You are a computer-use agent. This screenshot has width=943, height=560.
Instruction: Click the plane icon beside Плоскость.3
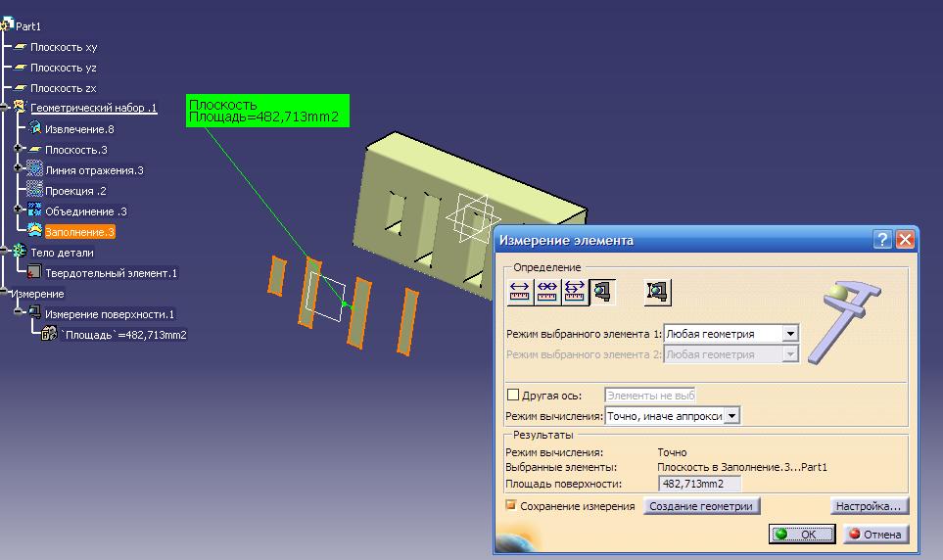(35, 149)
